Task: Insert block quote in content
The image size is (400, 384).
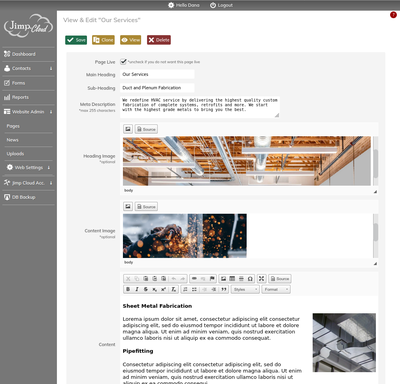Action: [x=224, y=289]
